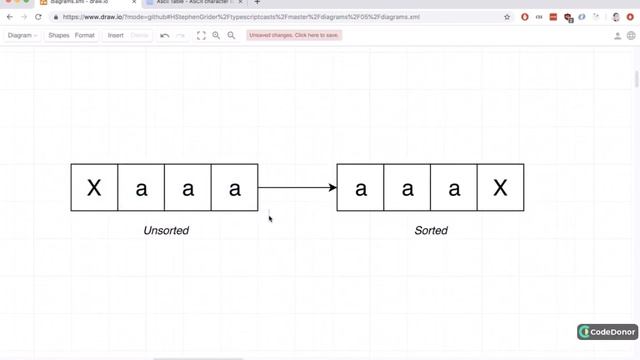The width and height of the screenshot is (640, 360).
Task: Click the vertical canvas scrollbar
Action: point(636,79)
